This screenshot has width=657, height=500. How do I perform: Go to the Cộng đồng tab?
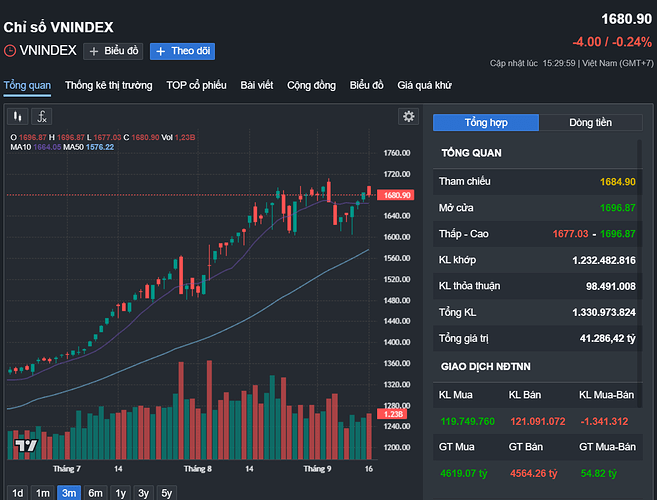[x=311, y=85]
